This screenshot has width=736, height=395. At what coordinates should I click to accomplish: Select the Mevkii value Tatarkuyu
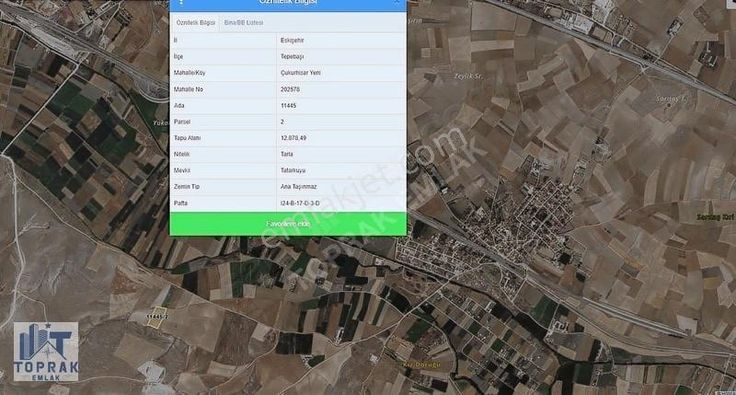(293, 170)
